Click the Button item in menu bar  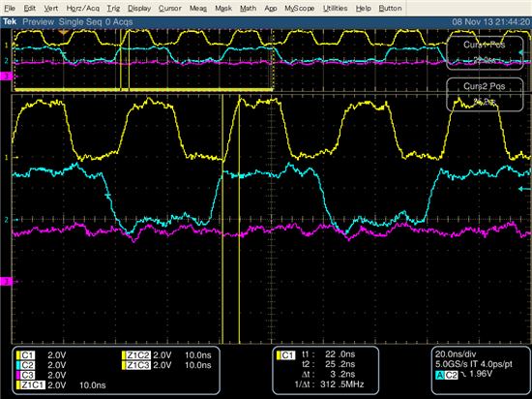click(x=390, y=8)
